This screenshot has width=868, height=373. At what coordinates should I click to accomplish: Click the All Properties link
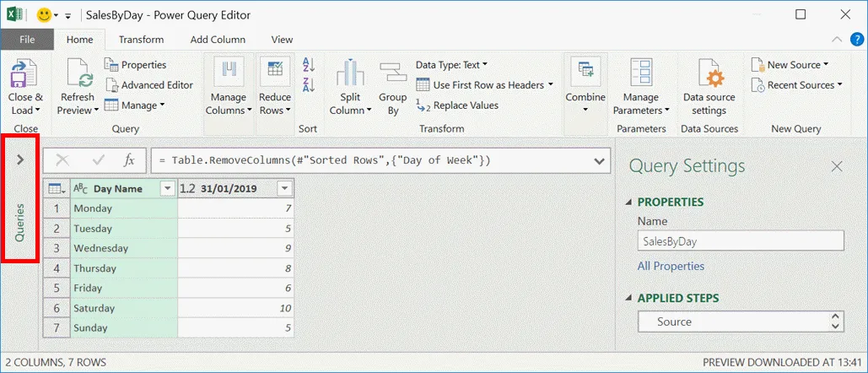point(671,266)
